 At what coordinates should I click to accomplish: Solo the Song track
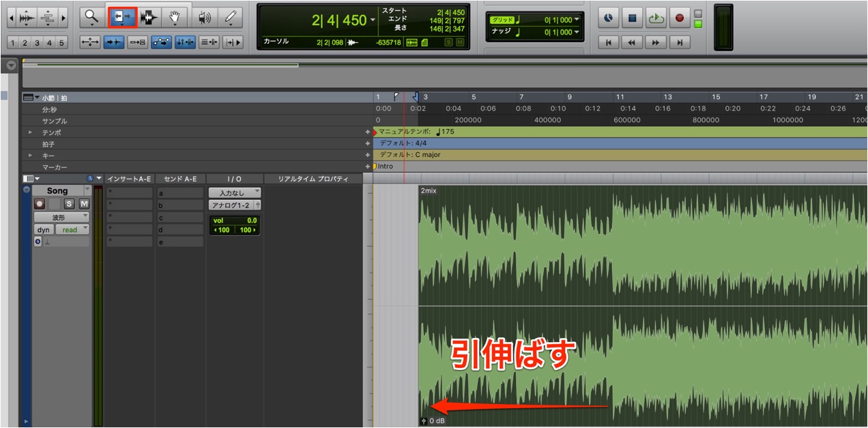pos(70,203)
